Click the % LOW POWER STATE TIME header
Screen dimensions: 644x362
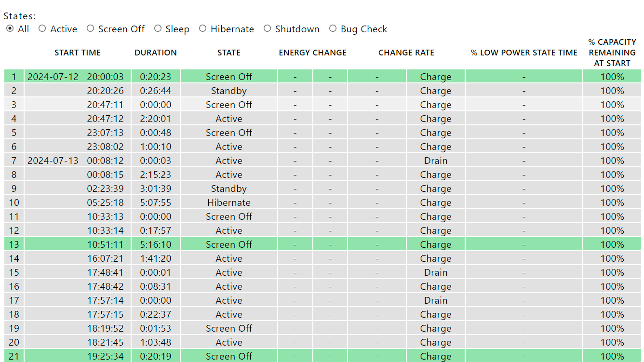(x=524, y=53)
